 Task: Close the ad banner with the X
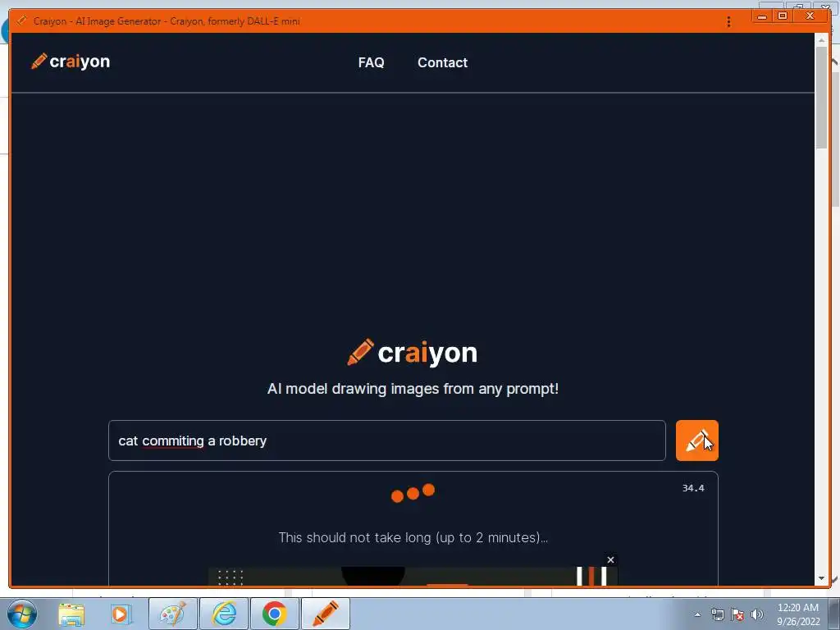(610, 559)
